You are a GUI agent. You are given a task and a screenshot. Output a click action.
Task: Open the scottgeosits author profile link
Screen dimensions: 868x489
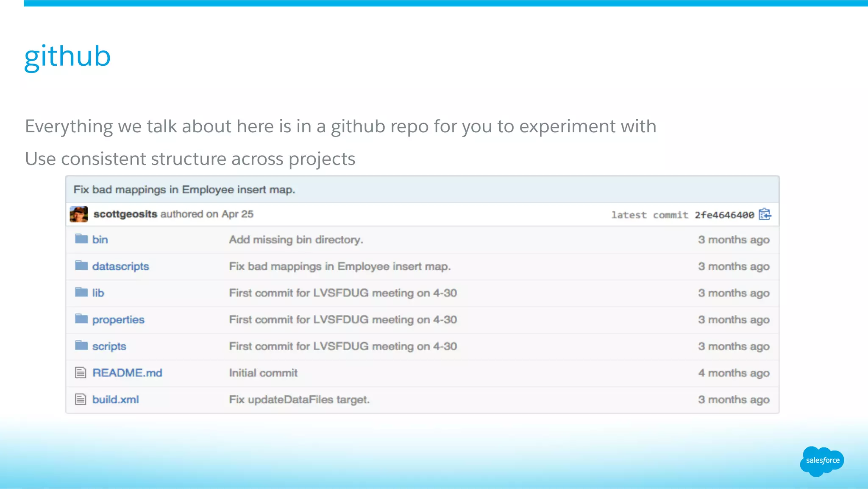coord(125,214)
